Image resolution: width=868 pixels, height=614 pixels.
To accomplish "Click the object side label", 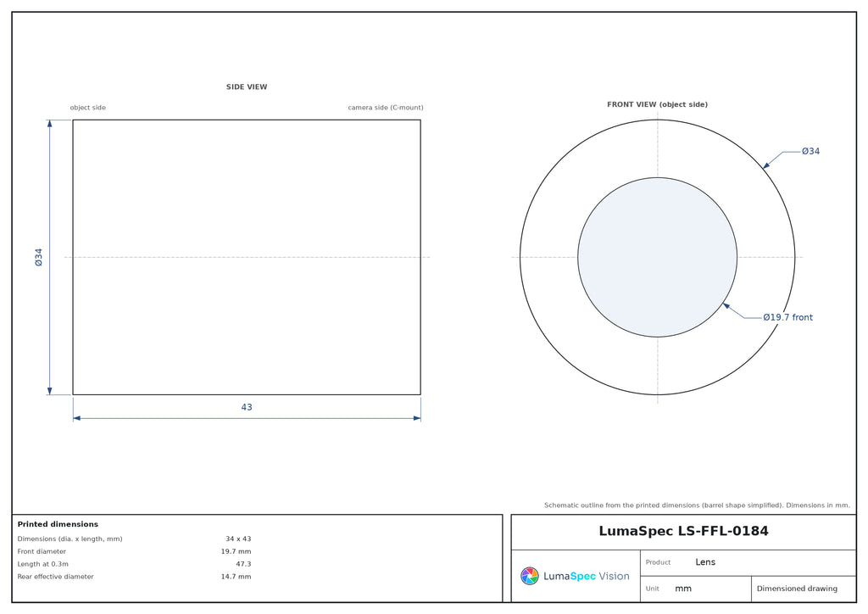I will [x=87, y=108].
